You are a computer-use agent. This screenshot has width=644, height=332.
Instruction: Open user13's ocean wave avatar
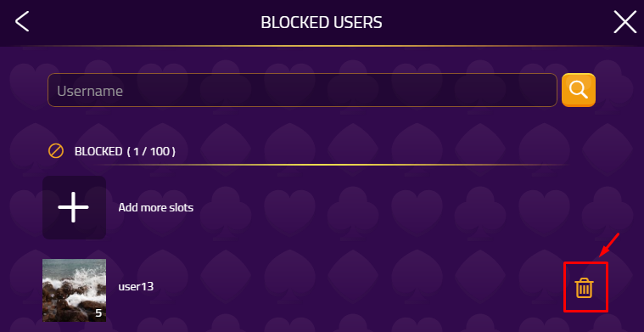[75, 290]
